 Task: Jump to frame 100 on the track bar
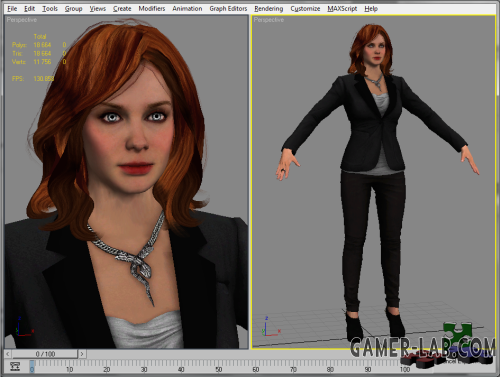[405, 368]
